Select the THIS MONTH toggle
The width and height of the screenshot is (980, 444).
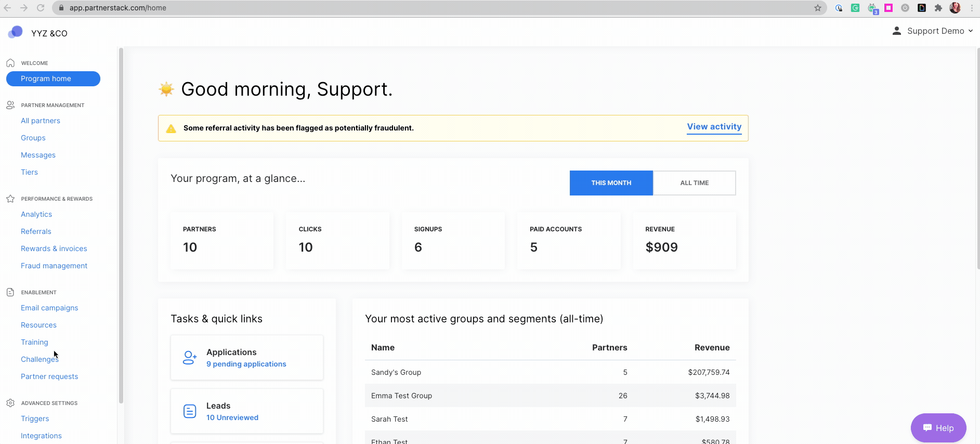(x=611, y=183)
